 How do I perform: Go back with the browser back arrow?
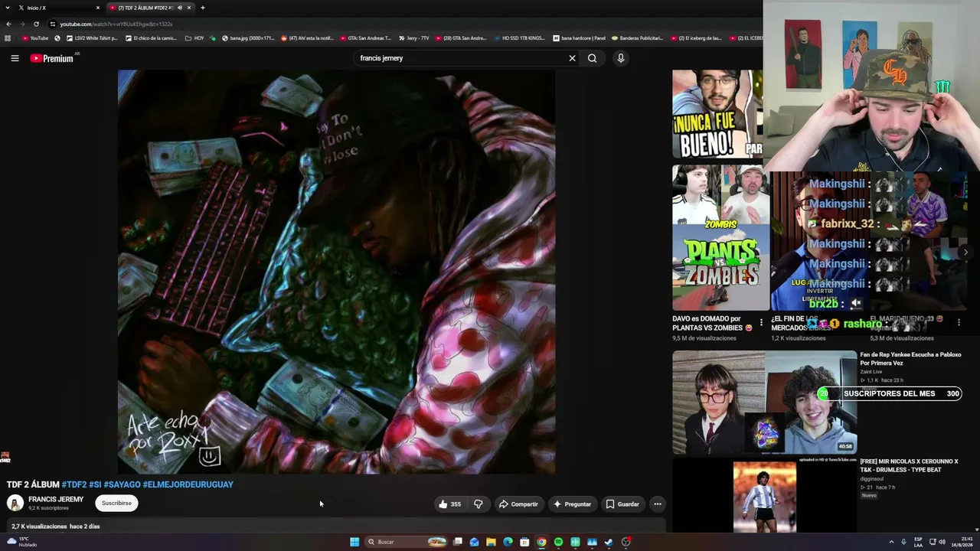[x=8, y=24]
